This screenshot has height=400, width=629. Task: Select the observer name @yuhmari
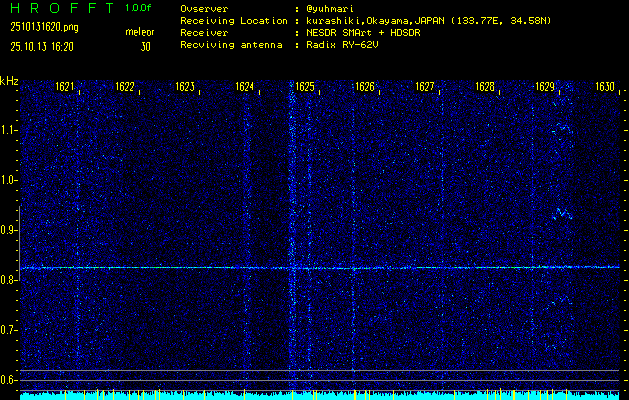pyautogui.click(x=330, y=9)
